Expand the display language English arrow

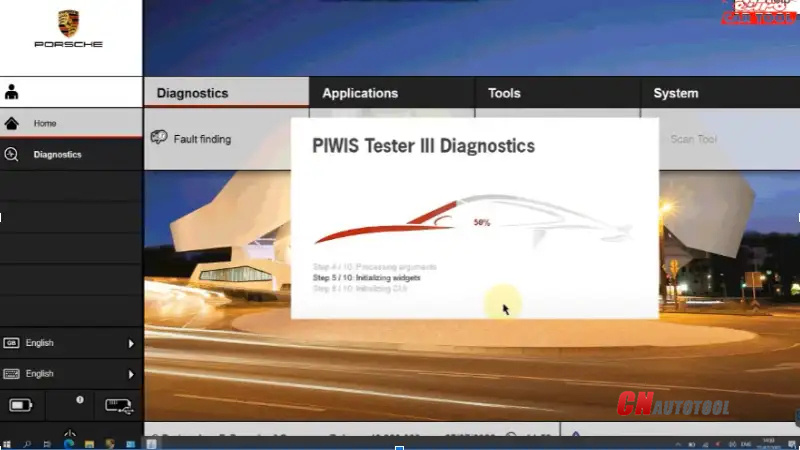[x=131, y=343]
